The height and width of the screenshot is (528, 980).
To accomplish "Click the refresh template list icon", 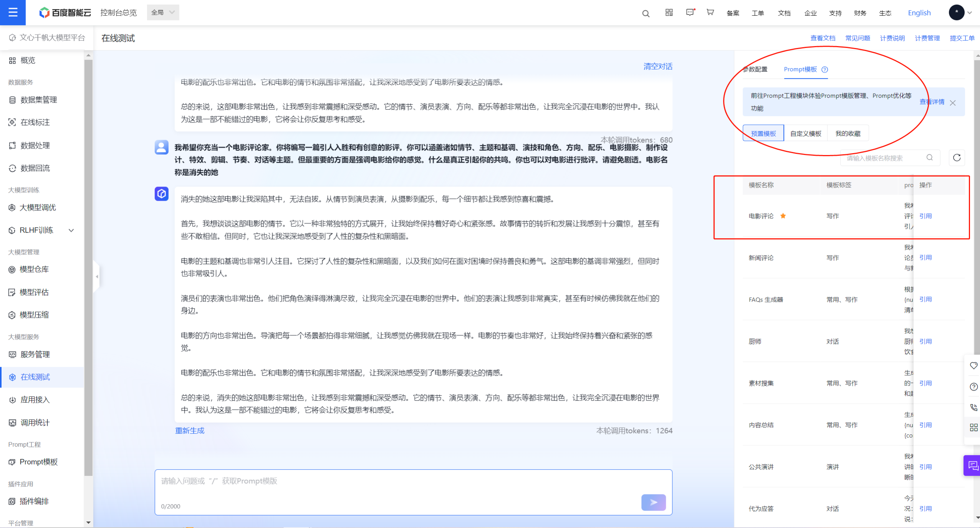I will [x=957, y=158].
